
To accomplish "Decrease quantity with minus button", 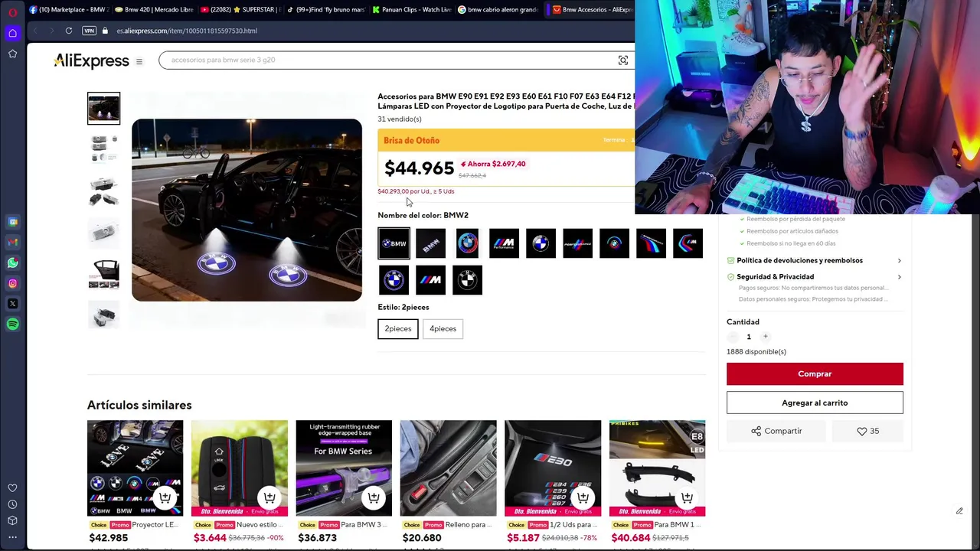I will [x=733, y=337].
